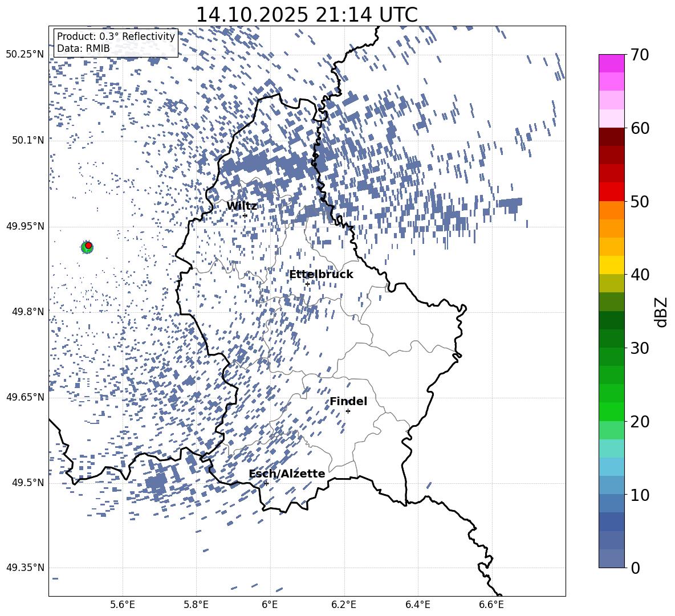675x616 pixels.
Task: Pick the bright green swatch just above 20 dBZ
Action: point(611,411)
